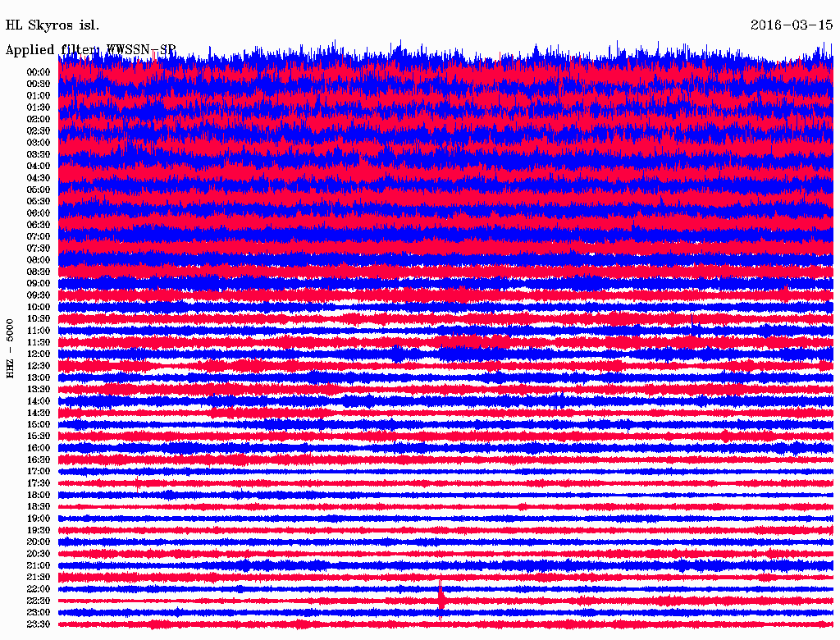Select the 10:30 time label
This screenshot has height=640, width=840.
pyautogui.click(x=39, y=318)
